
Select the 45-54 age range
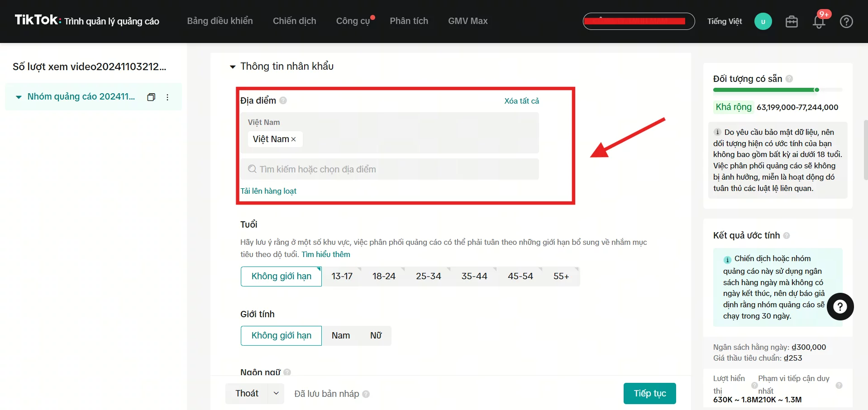(x=520, y=276)
